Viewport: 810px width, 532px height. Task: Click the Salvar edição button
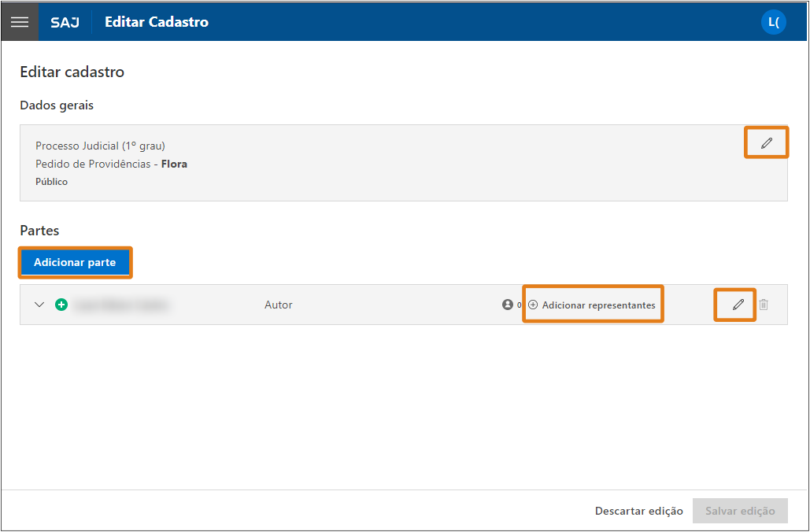[x=739, y=511]
